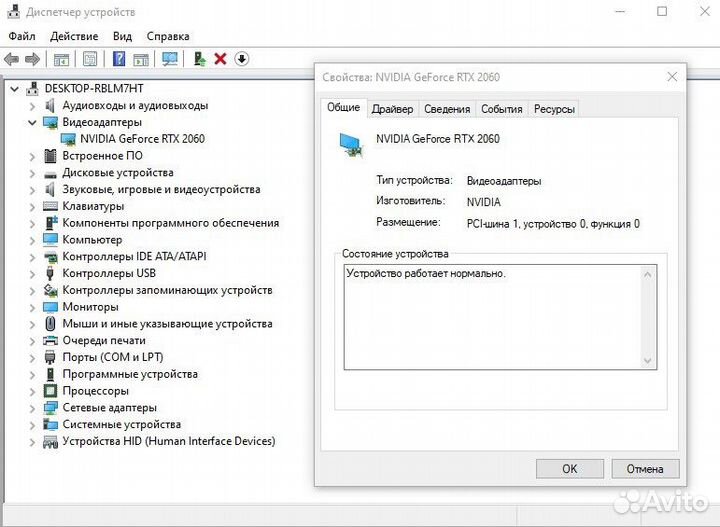
Task: Click the Forward arrow toolbar icon
Action: [x=32, y=59]
